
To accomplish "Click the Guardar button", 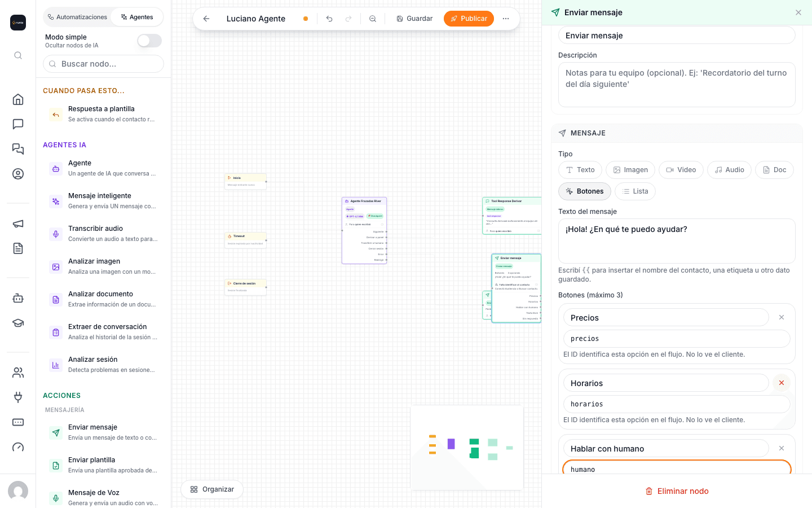I will [x=414, y=19].
